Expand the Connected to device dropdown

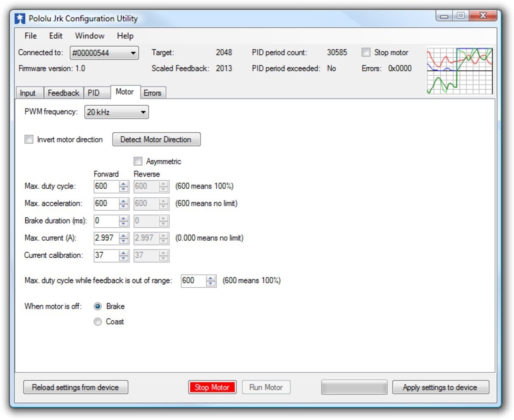coord(104,53)
